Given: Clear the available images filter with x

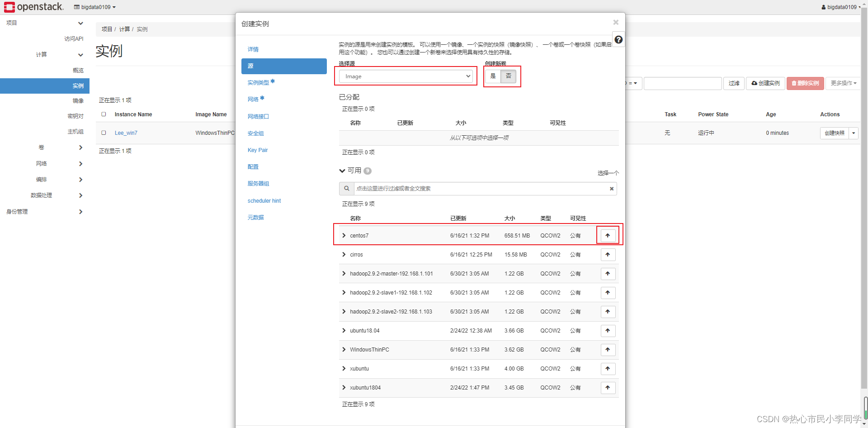Looking at the screenshot, I should point(612,189).
